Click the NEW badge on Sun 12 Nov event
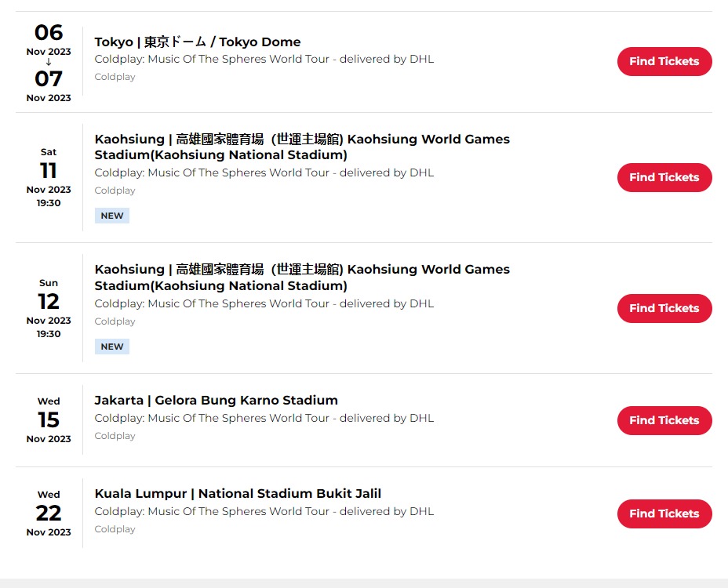 112,347
